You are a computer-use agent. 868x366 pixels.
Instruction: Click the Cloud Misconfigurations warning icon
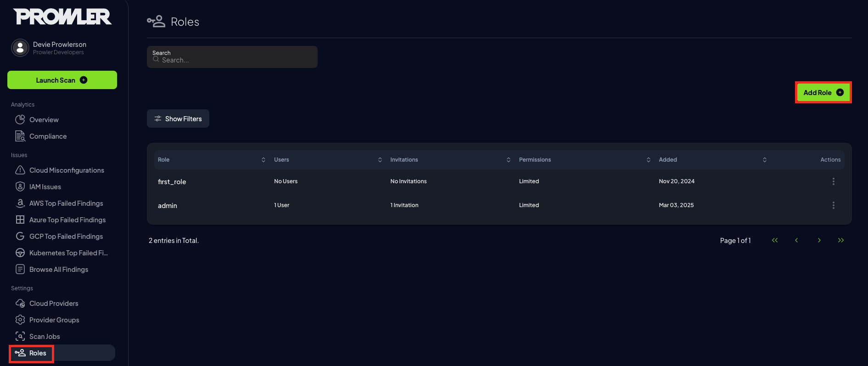20,170
